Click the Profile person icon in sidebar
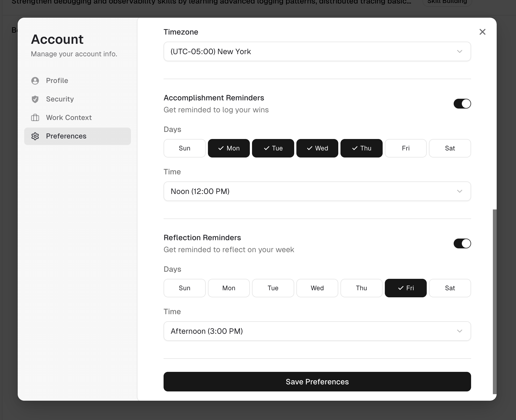Viewport: 516px width, 420px height. pos(35,81)
